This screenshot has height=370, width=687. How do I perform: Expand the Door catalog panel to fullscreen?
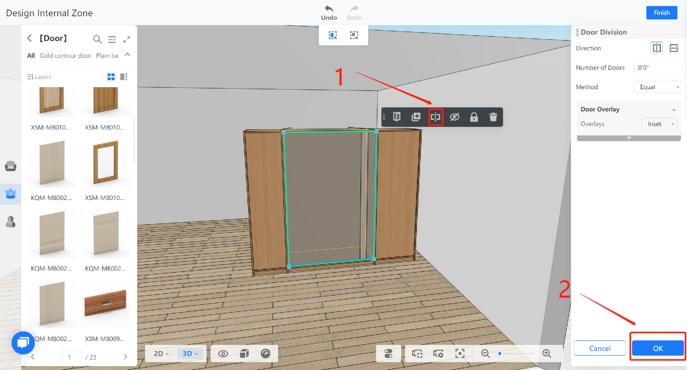[x=127, y=39]
